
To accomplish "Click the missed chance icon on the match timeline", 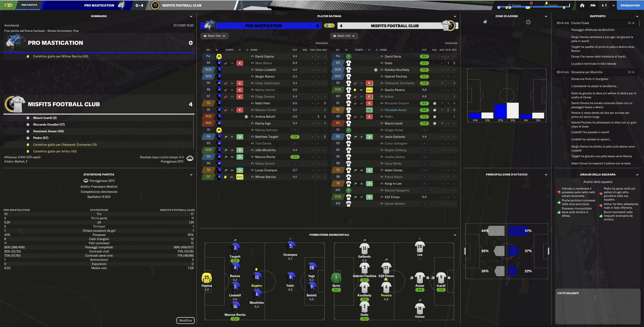I will (531, 3).
